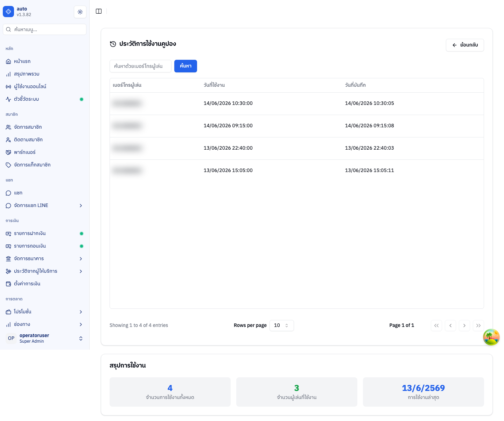
Task: Click the จำนวนการใช้งานทั้งหมด summary card
Action: 170,392
